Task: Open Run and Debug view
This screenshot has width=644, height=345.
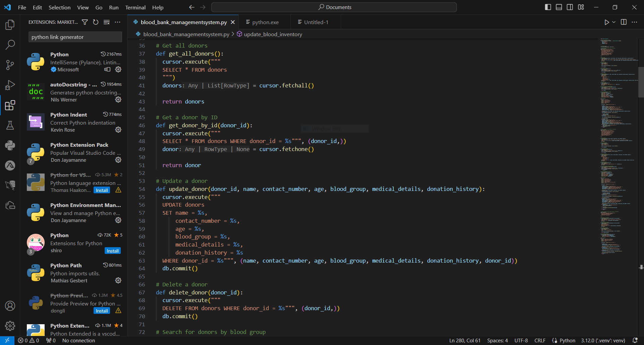Action: [10, 85]
